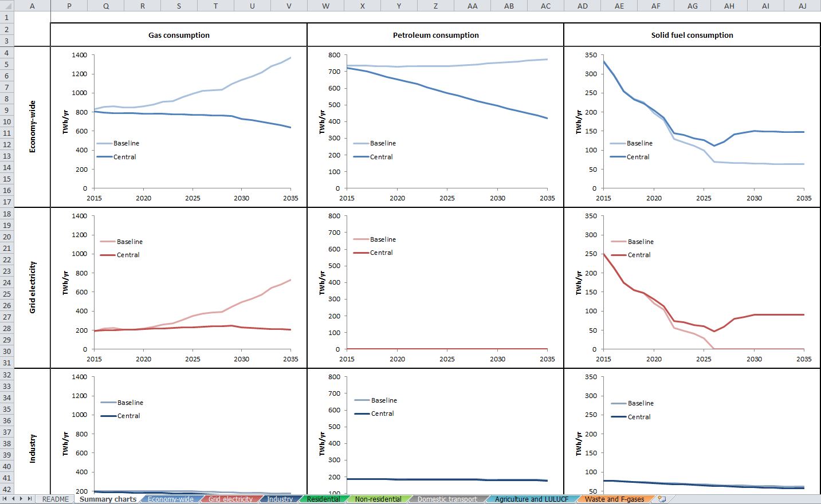This screenshot has width=821, height=504.
Task: Select row 18 header
Action: click(7, 214)
